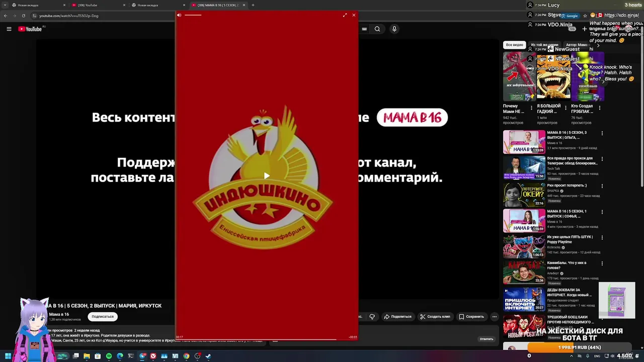Click the Kickrocks channel name

click(x=553, y=247)
